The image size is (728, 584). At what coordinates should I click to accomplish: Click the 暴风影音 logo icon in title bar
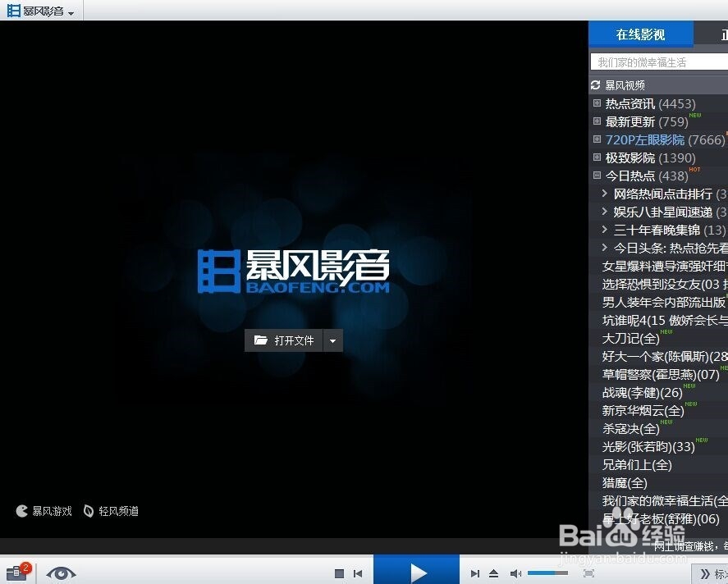pyautogui.click(x=13, y=10)
